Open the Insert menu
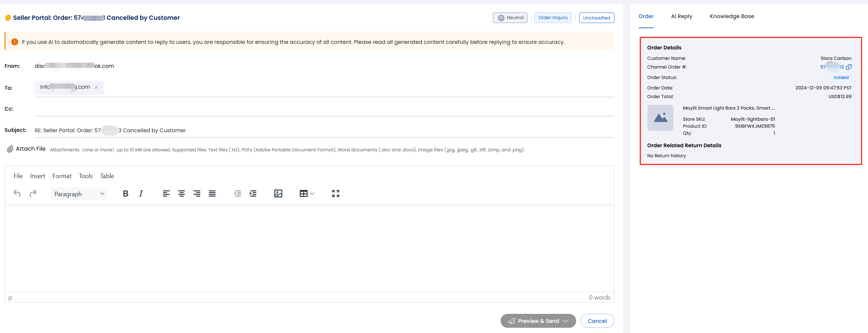The width and height of the screenshot is (868, 333). coord(38,176)
